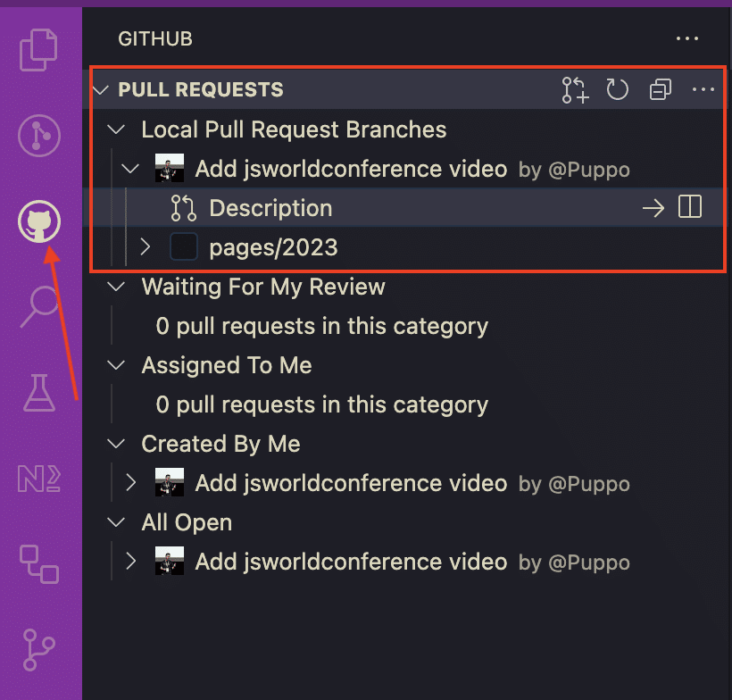Collapse the Waiting For My Review category
Viewport: 732px width, 700px height.
(x=115, y=286)
